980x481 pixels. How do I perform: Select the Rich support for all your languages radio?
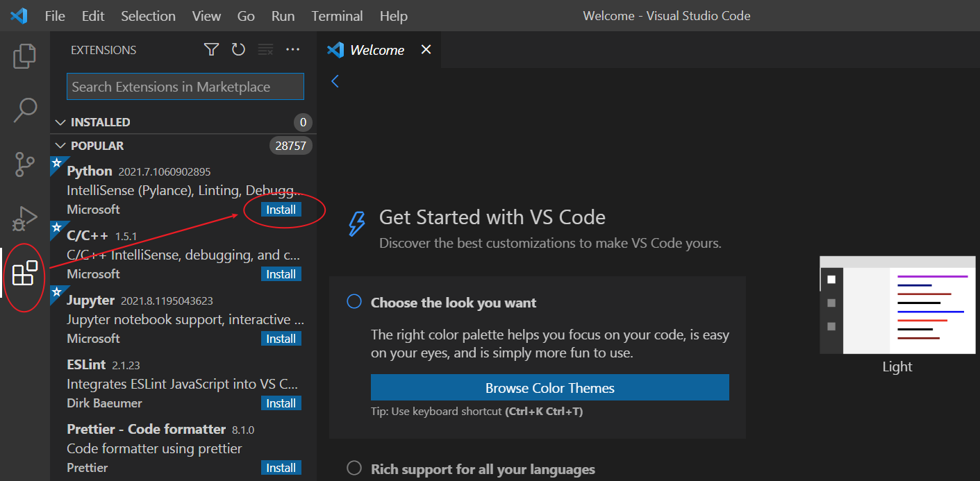point(354,469)
